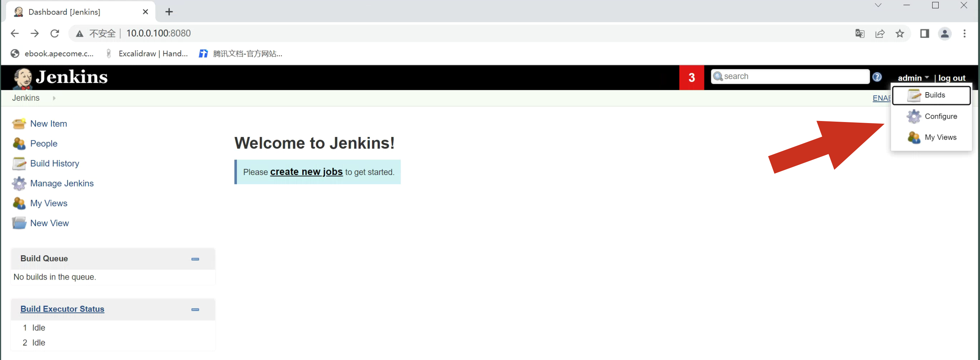This screenshot has height=360, width=980.
Task: Click the New View folder icon
Action: point(19,223)
